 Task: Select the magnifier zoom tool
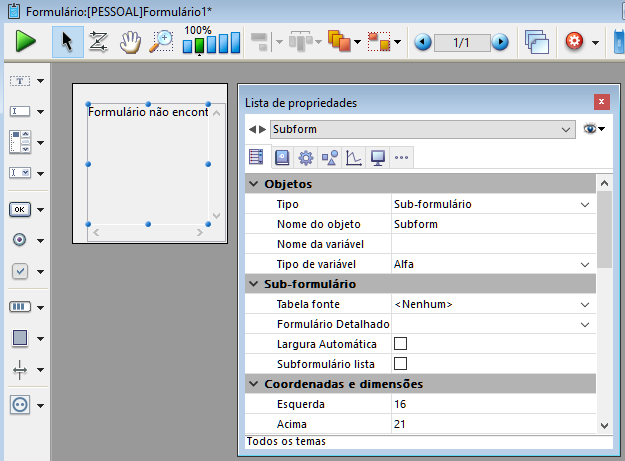point(160,42)
